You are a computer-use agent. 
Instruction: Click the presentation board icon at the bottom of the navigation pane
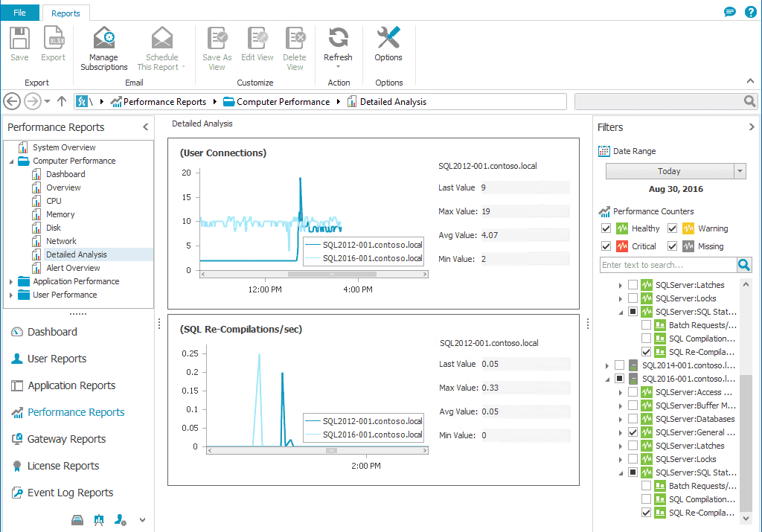coord(99,520)
